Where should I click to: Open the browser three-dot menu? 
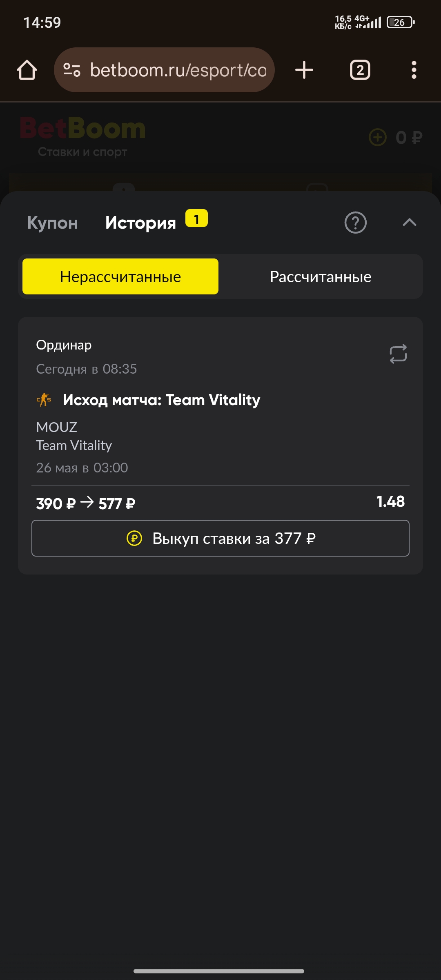click(x=414, y=70)
